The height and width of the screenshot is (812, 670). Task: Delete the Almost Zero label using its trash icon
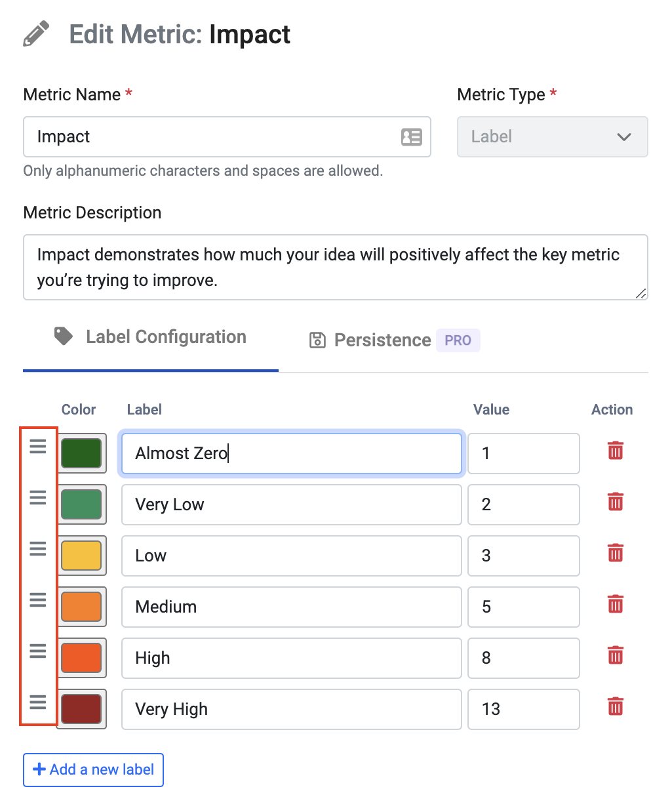coord(615,451)
